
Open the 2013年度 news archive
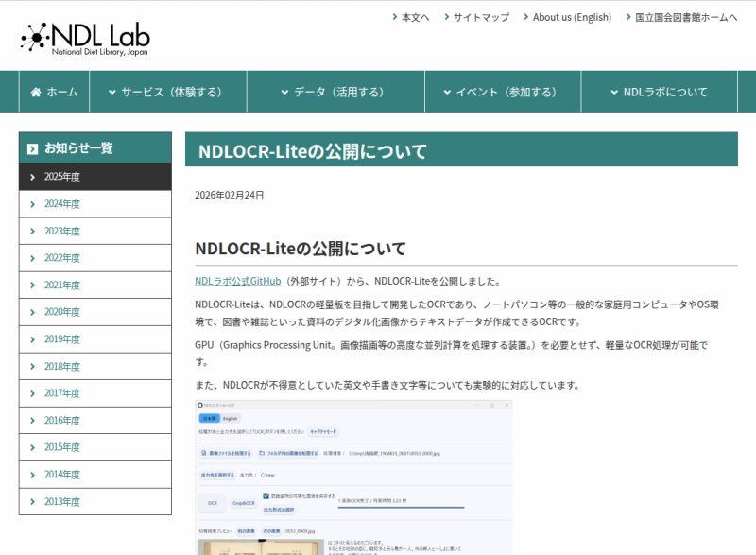click(62, 502)
